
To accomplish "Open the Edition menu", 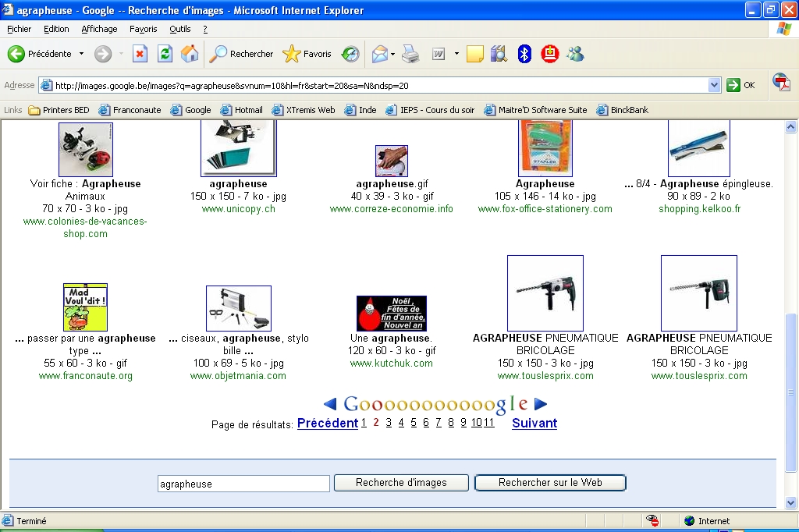I will pos(56,29).
